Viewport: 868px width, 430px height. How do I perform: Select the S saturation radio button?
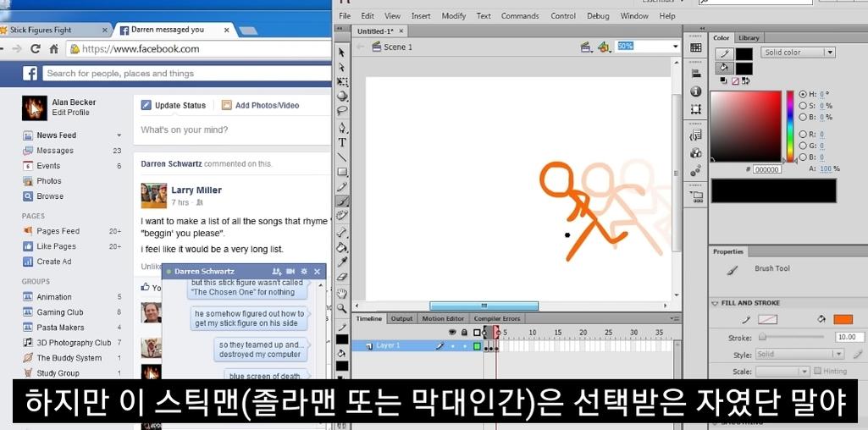click(x=803, y=106)
